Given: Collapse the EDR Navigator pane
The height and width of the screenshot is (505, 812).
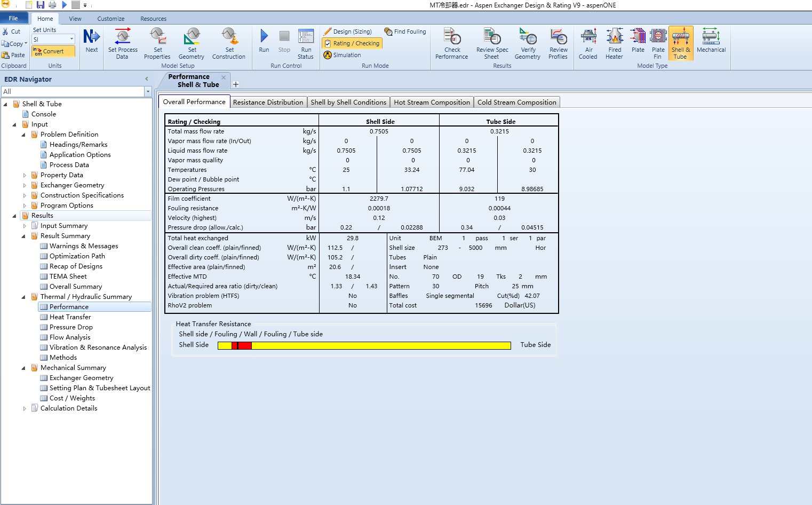Looking at the screenshot, I should point(147,79).
